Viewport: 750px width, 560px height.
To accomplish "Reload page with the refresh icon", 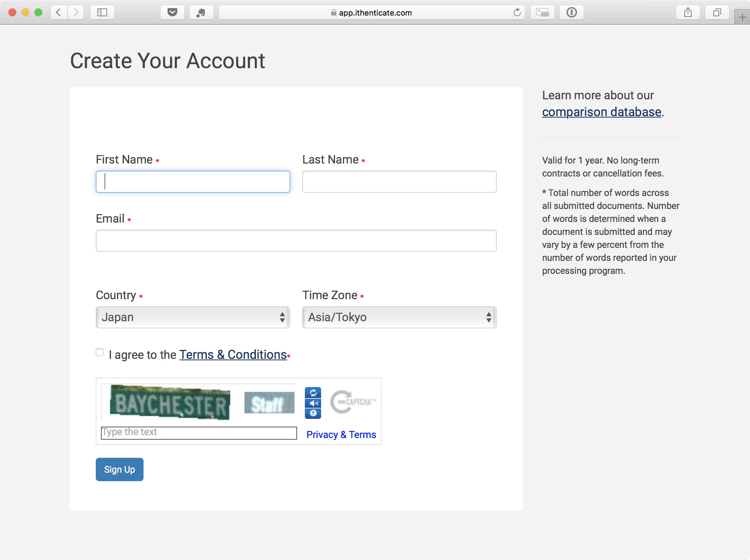I will pyautogui.click(x=517, y=13).
